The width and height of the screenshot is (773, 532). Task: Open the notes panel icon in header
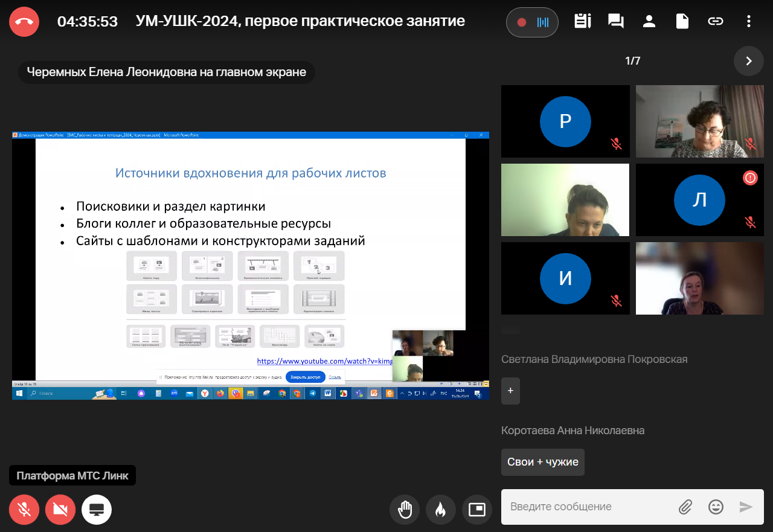[x=583, y=22]
